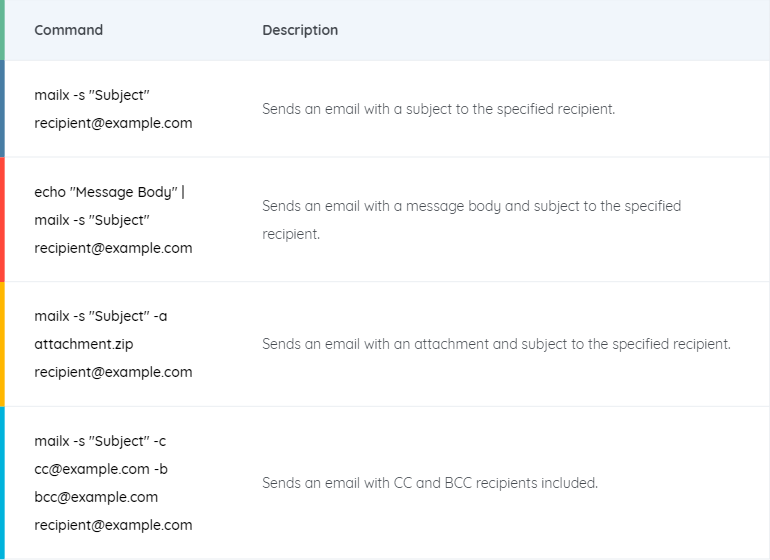Click the Command column header

68,30
